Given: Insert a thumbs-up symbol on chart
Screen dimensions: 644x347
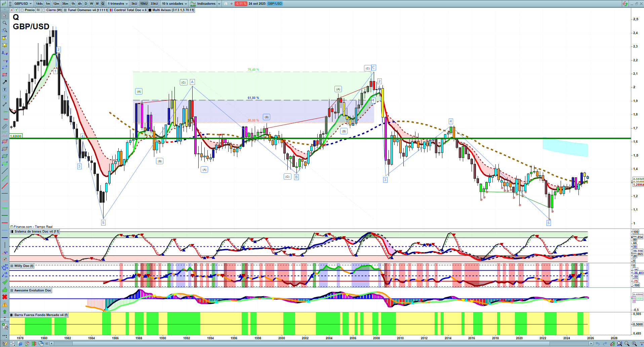Looking at the screenshot, I should tap(4, 290).
